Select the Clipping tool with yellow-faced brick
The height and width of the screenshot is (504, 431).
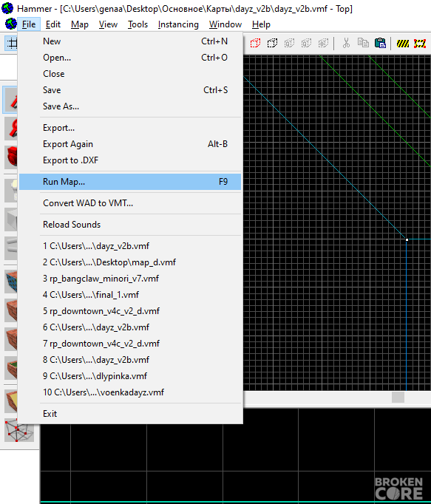11,401
